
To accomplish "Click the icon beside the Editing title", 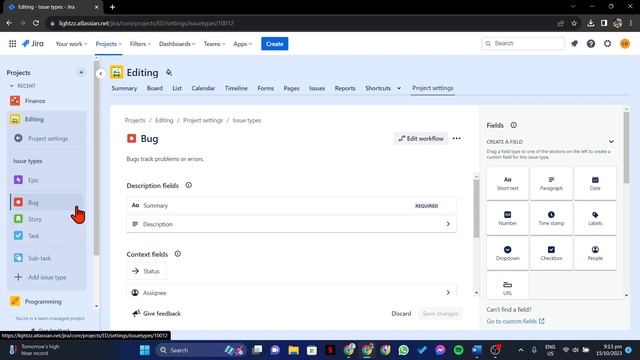I will 169,73.
